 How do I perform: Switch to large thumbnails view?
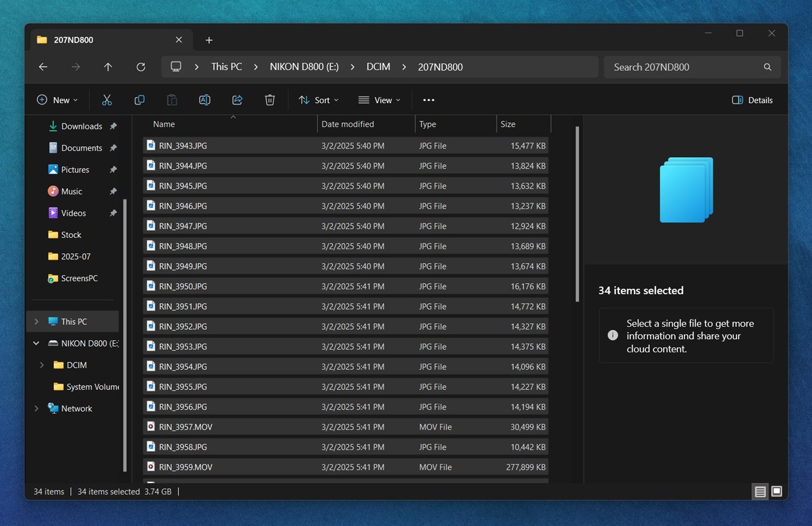tap(776, 491)
